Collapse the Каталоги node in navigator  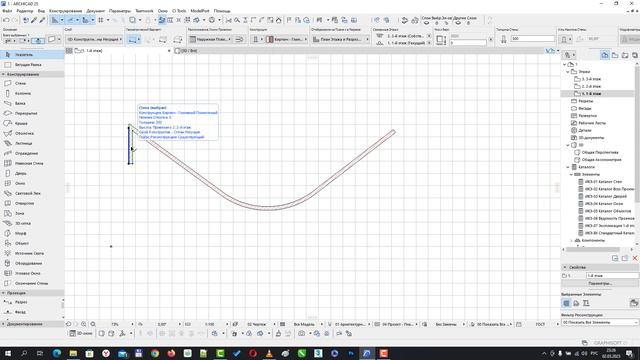568,167
